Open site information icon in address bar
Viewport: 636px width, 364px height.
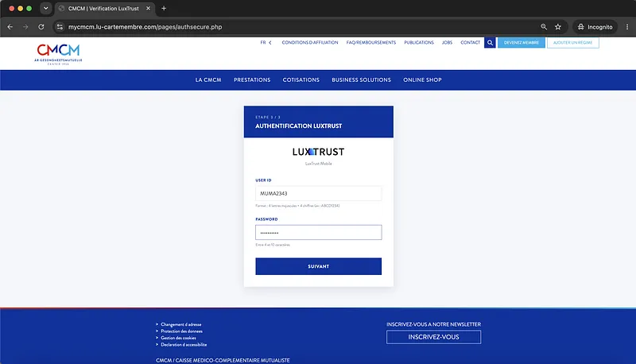[60, 27]
